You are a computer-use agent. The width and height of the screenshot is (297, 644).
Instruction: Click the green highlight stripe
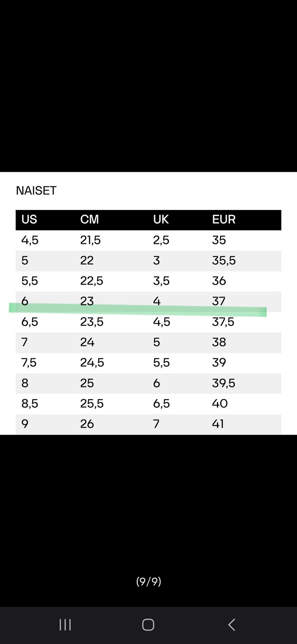pos(138,310)
